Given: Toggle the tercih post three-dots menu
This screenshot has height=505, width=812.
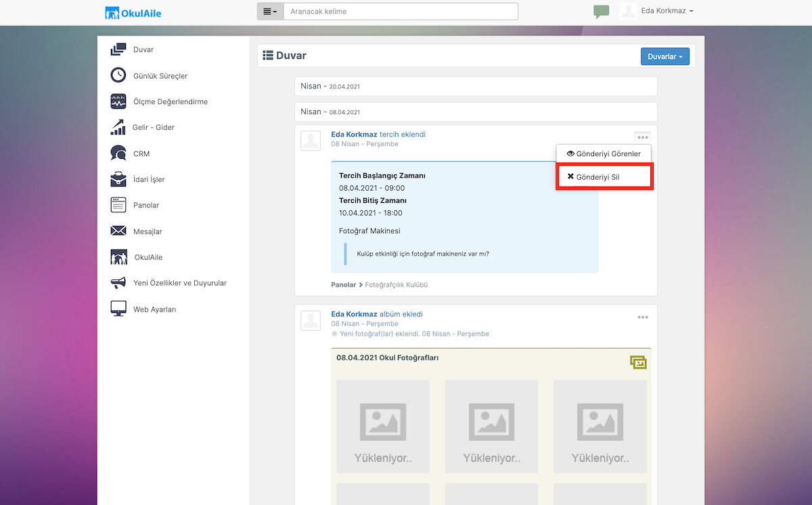Looking at the screenshot, I should click(x=643, y=137).
